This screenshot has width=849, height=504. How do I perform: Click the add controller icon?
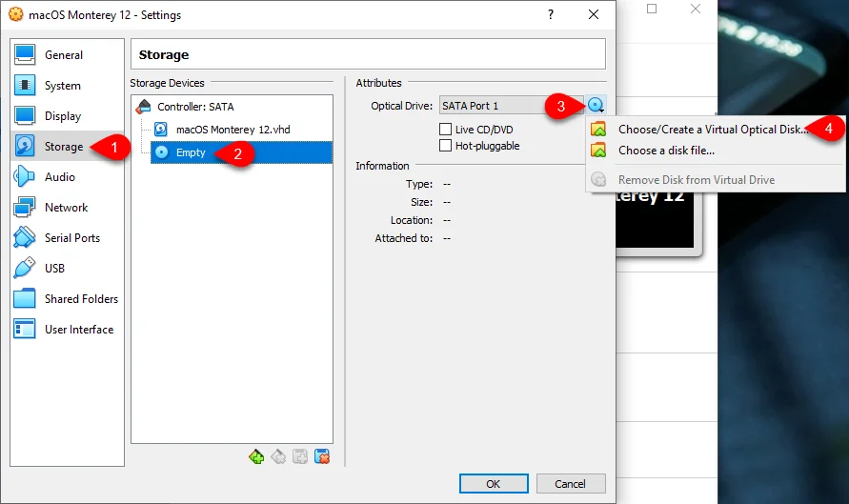tap(256, 457)
